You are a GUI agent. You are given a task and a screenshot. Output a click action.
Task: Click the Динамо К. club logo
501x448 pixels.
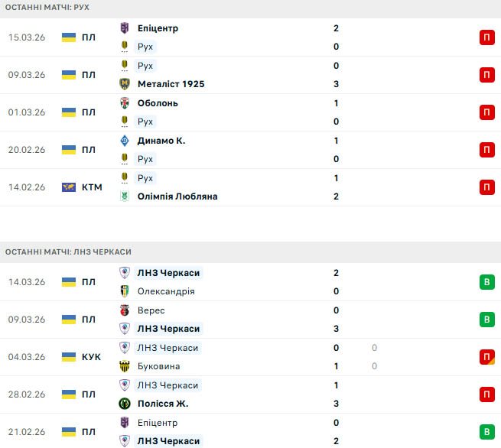point(125,141)
